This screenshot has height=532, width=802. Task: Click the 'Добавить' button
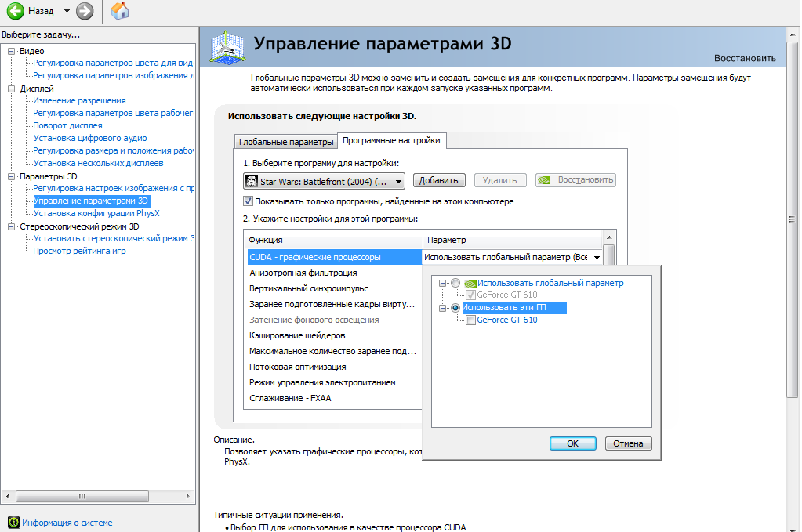[437, 180]
